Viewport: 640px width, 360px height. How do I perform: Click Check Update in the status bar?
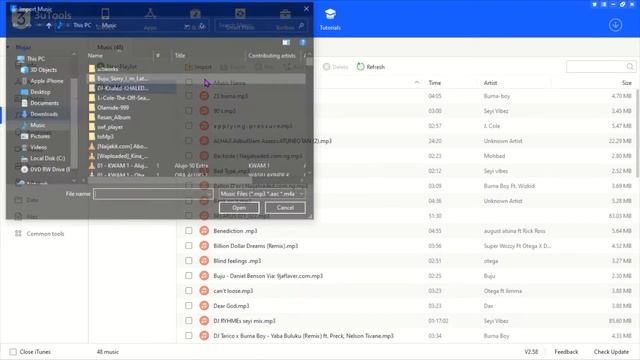click(611, 352)
